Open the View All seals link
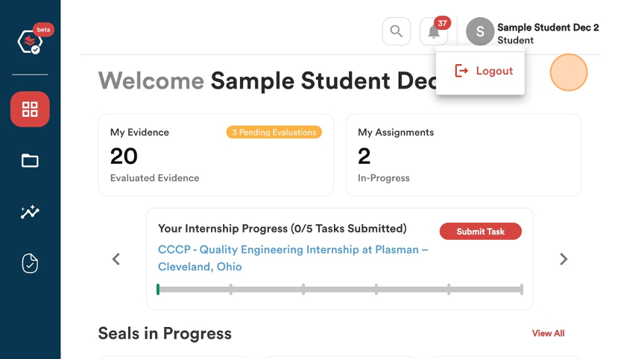 pyautogui.click(x=548, y=333)
